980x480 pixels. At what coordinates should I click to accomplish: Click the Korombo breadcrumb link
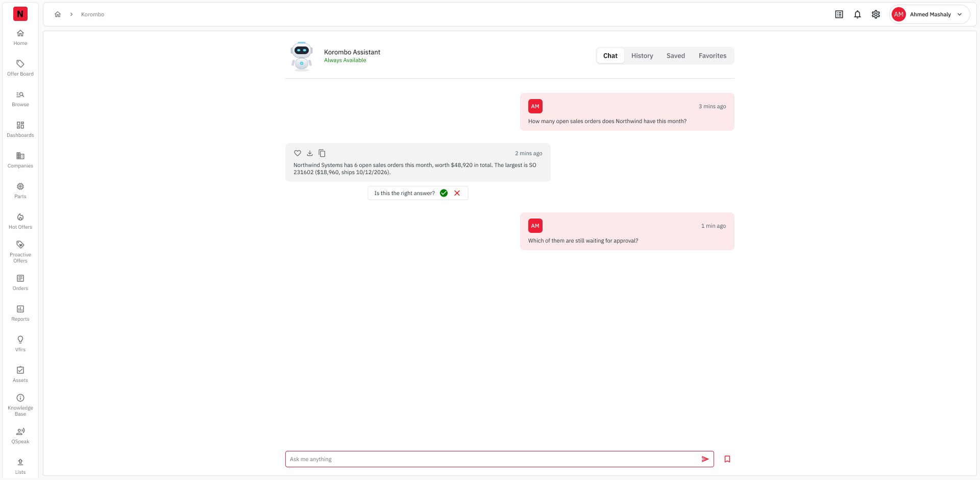(x=92, y=14)
